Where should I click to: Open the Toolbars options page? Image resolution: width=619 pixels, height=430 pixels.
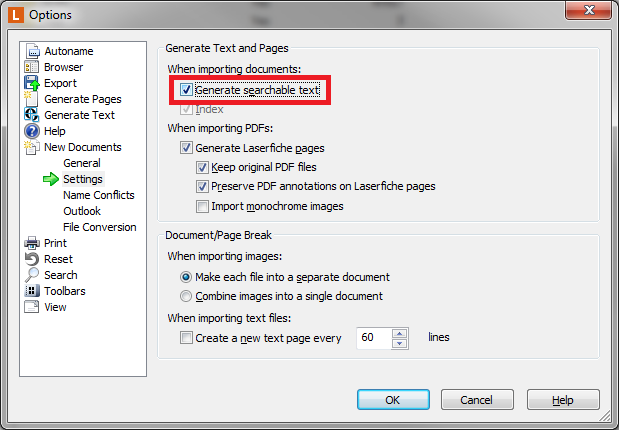click(65, 291)
